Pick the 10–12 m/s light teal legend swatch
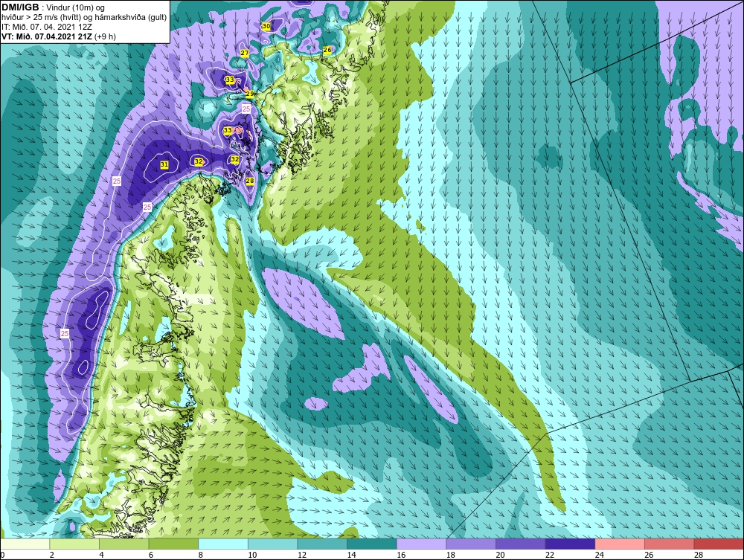This screenshot has height=560, width=744. pyautogui.click(x=272, y=544)
